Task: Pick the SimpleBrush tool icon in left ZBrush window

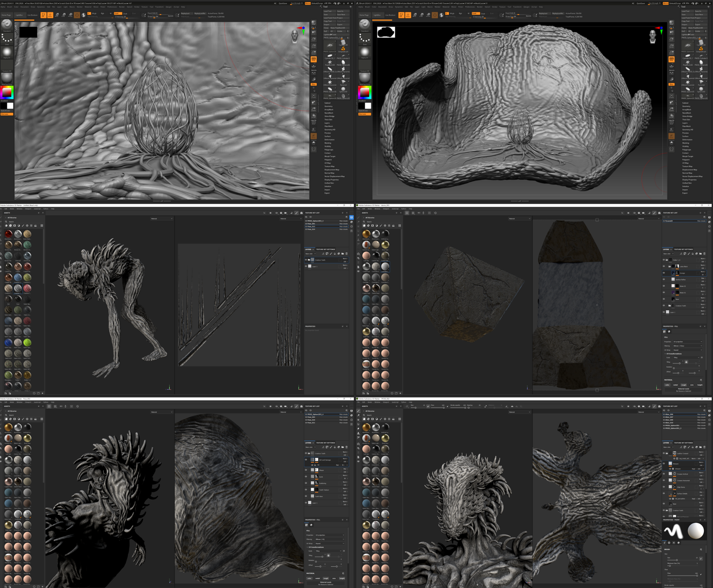Action: (x=343, y=48)
